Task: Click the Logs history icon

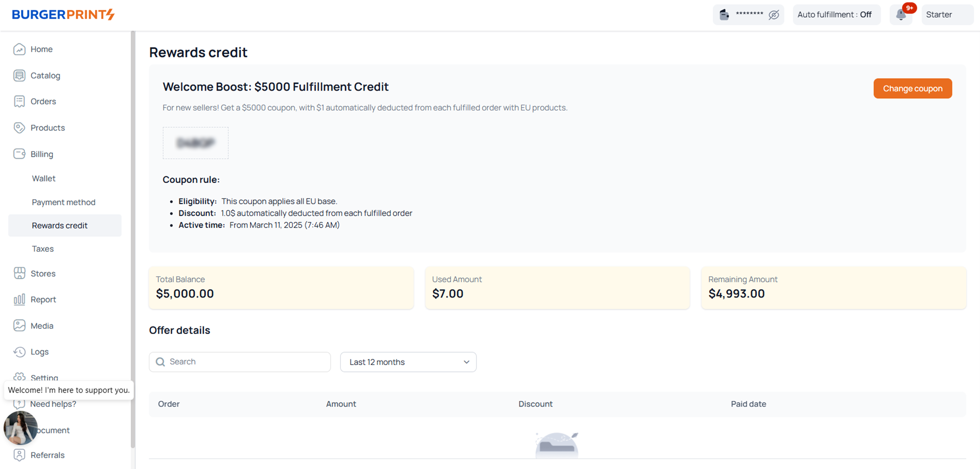Action: (19, 352)
